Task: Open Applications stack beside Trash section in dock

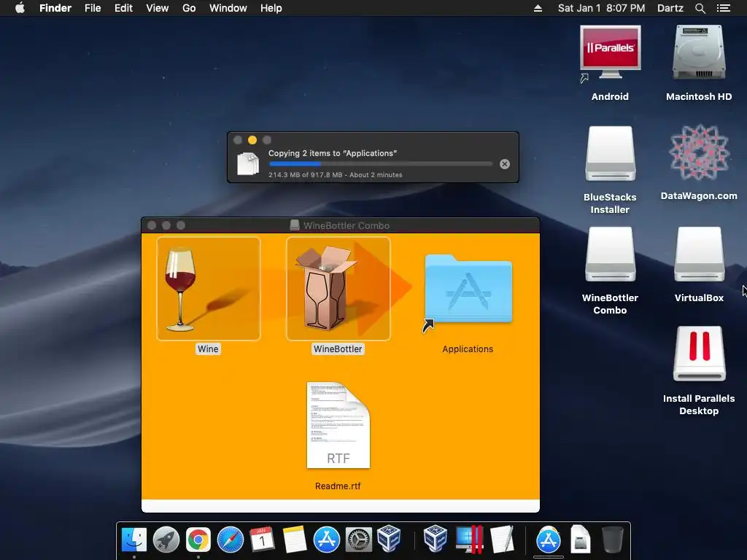Action: click(549, 539)
